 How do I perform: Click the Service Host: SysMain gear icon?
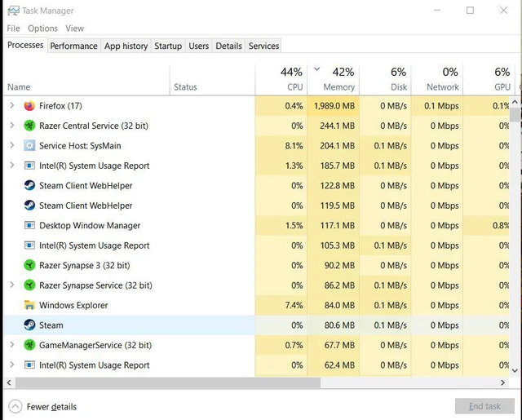coord(29,146)
